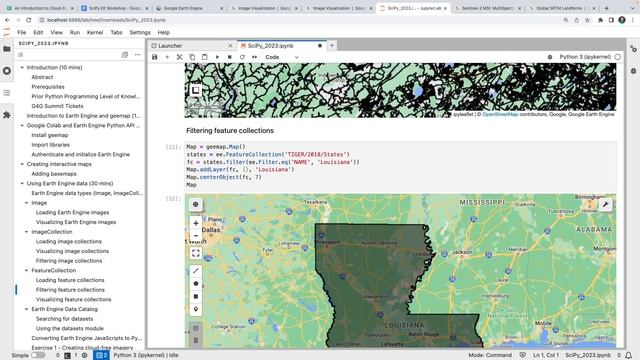Click the layers control icon on upper map
The image size is (640, 360).
click(196, 90)
